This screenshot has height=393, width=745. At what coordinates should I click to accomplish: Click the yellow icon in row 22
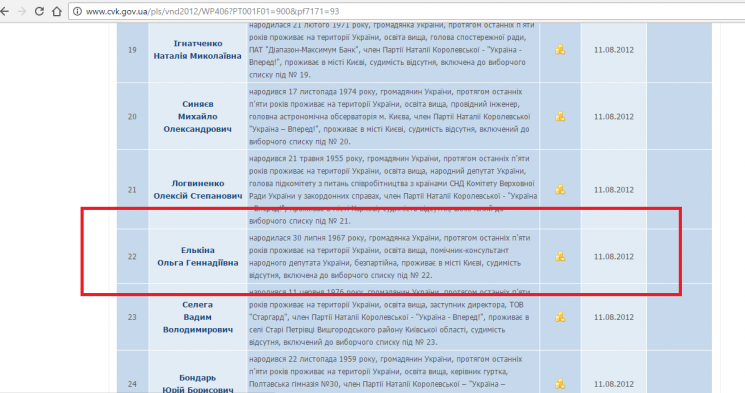coord(560,257)
